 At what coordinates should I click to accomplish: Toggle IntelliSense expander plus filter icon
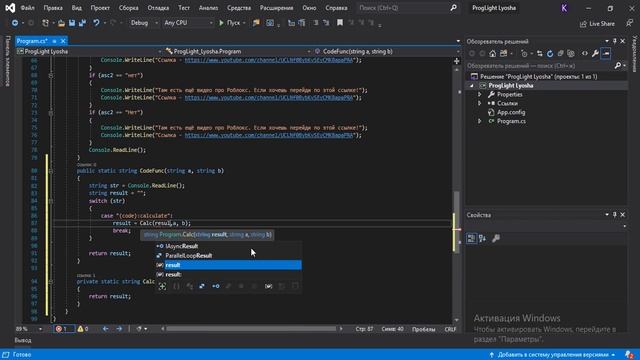tap(162, 286)
